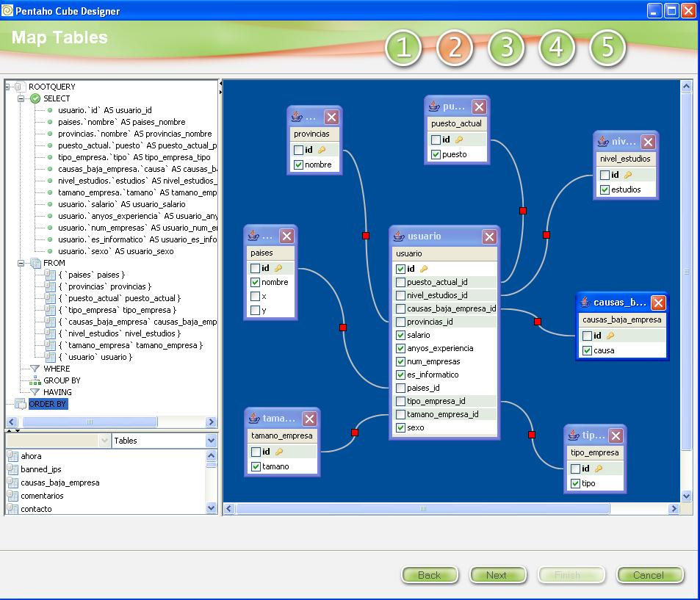Select the banned_ips table in list
The image size is (700, 600).
[41, 469]
